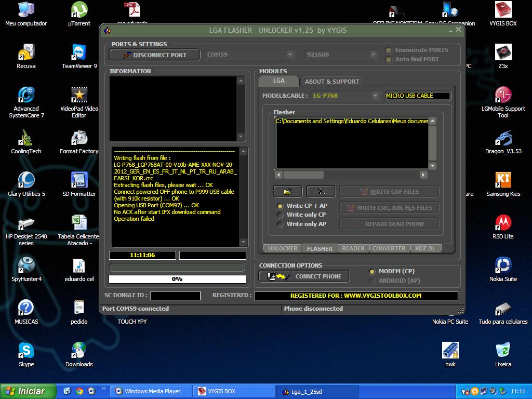Switch to the LGA modules tab
Image resolution: width=532 pixels, height=399 pixels.
pos(279,81)
